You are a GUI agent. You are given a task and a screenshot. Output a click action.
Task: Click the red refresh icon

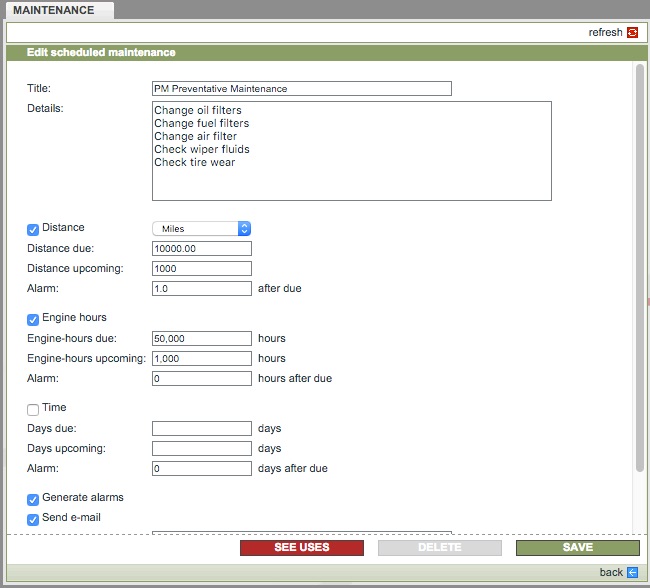[x=632, y=32]
